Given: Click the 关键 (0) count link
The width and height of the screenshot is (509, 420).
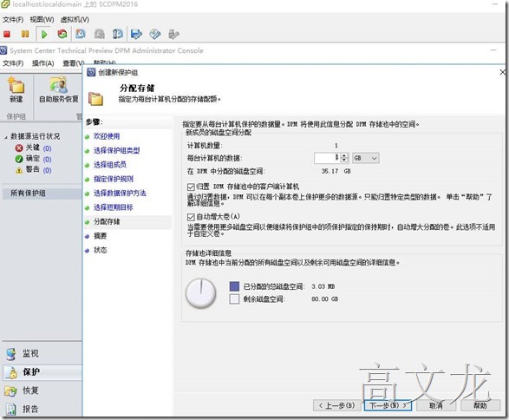Looking at the screenshot, I should [x=47, y=148].
